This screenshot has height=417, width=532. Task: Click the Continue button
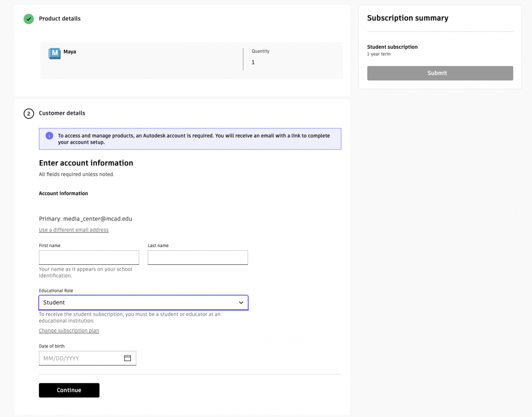[69, 390]
